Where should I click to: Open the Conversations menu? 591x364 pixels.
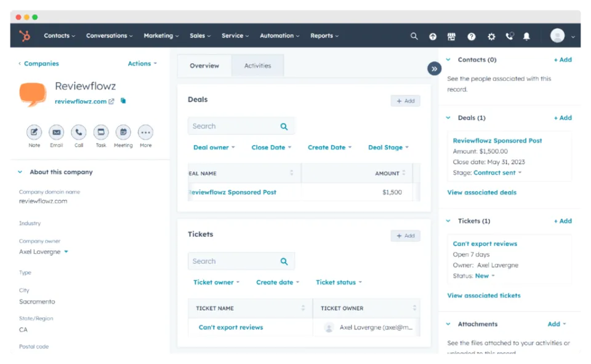point(110,36)
